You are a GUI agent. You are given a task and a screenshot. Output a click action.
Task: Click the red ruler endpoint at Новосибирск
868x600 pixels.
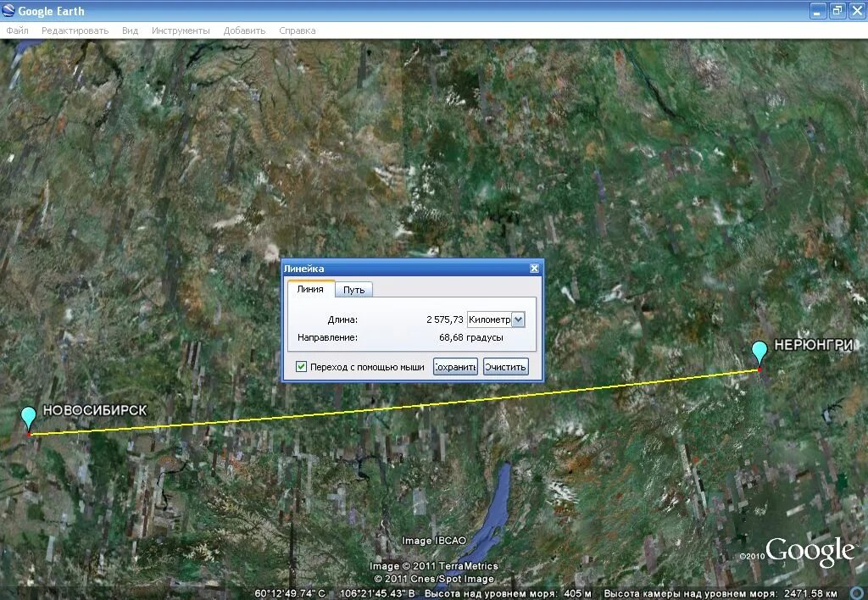coord(29,435)
